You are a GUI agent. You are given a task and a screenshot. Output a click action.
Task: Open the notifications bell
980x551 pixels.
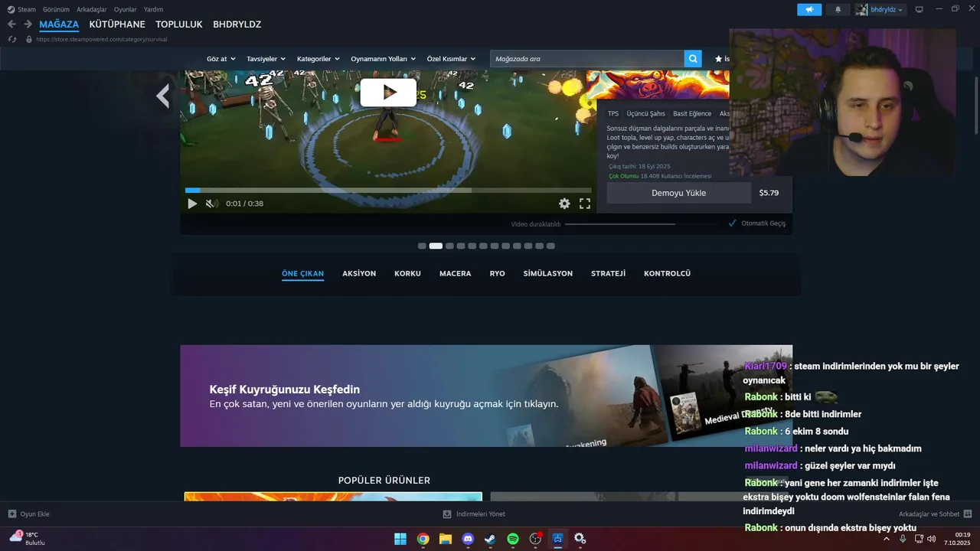838,9
